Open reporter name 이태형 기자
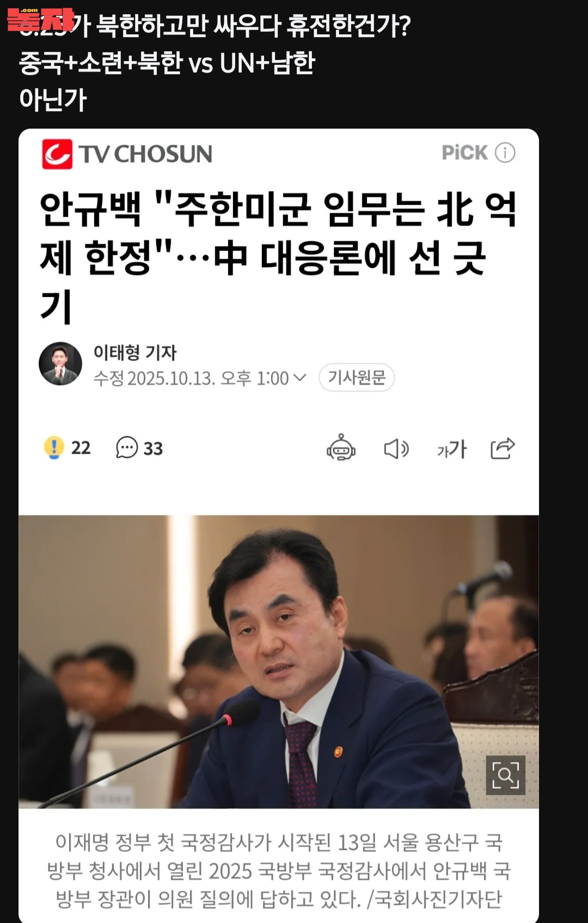This screenshot has height=923, width=588. 135,353
